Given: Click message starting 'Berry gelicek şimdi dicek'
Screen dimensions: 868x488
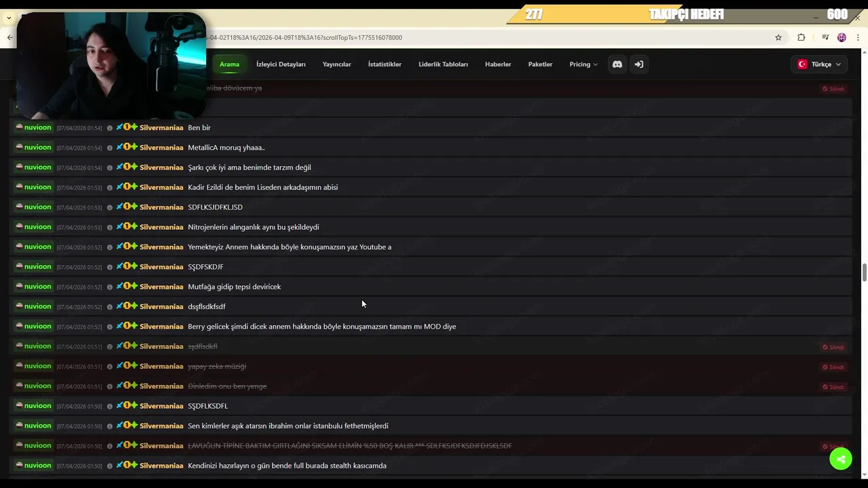Looking at the screenshot, I should 322,327.
